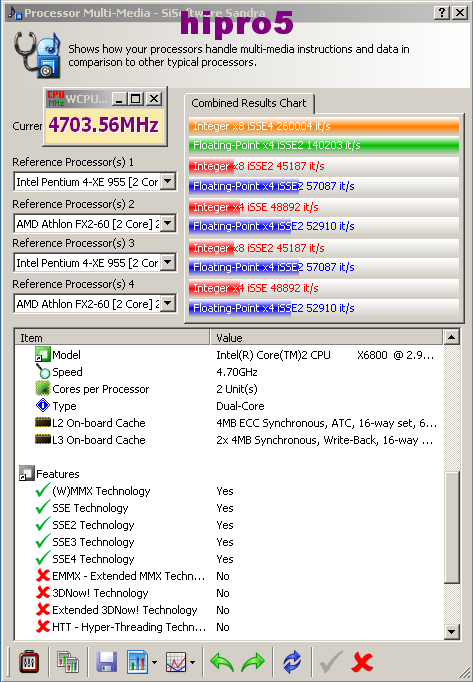Click the L3 On-board Cache chip icon
The height and width of the screenshot is (682, 473).
pyautogui.click(x=43, y=439)
